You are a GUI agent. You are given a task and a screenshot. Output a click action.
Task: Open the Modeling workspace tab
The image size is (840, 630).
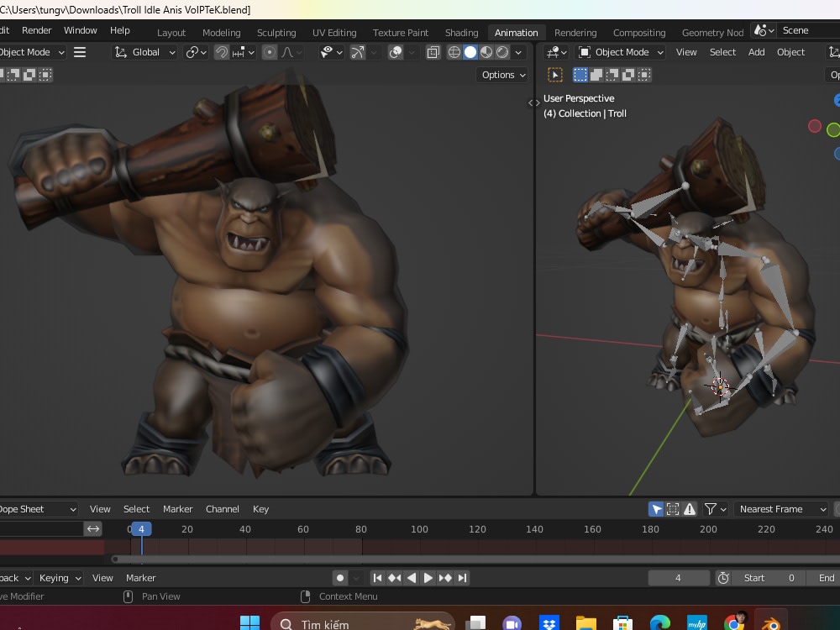point(221,33)
